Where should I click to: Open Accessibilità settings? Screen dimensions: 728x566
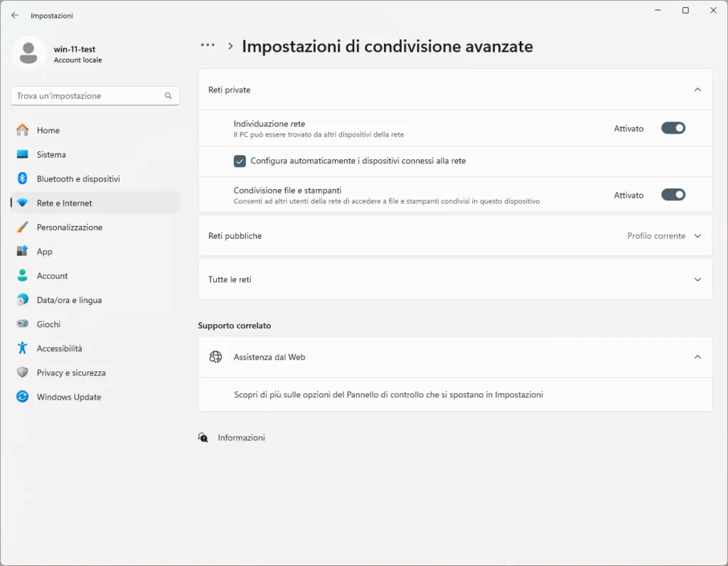point(62,348)
